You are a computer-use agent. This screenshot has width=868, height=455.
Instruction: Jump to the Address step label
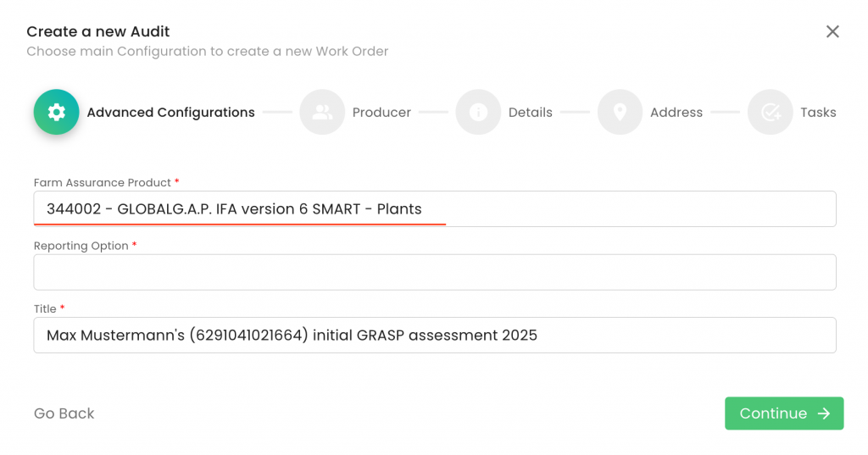676,113
